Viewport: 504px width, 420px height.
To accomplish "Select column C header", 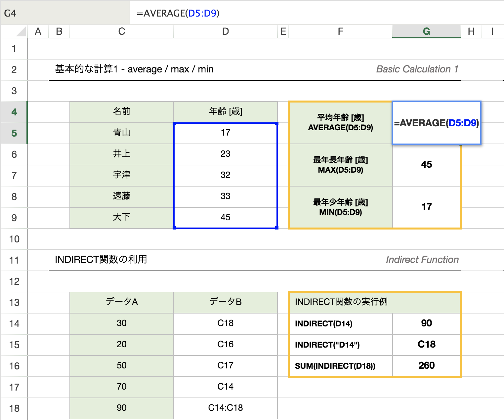I will 122,31.
